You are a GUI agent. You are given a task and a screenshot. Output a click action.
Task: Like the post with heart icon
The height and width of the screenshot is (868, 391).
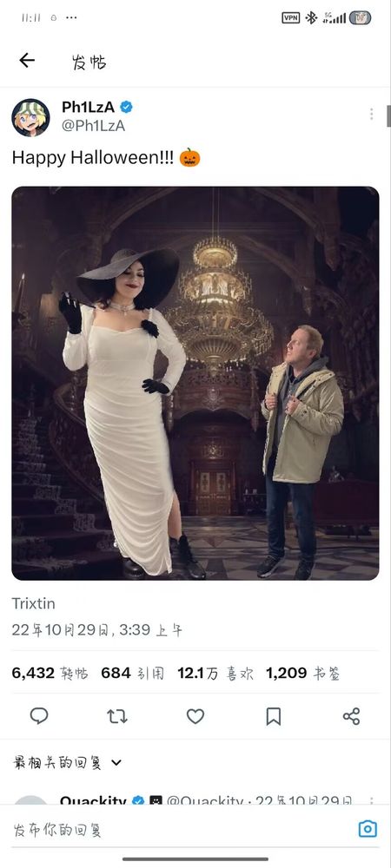tap(195, 716)
